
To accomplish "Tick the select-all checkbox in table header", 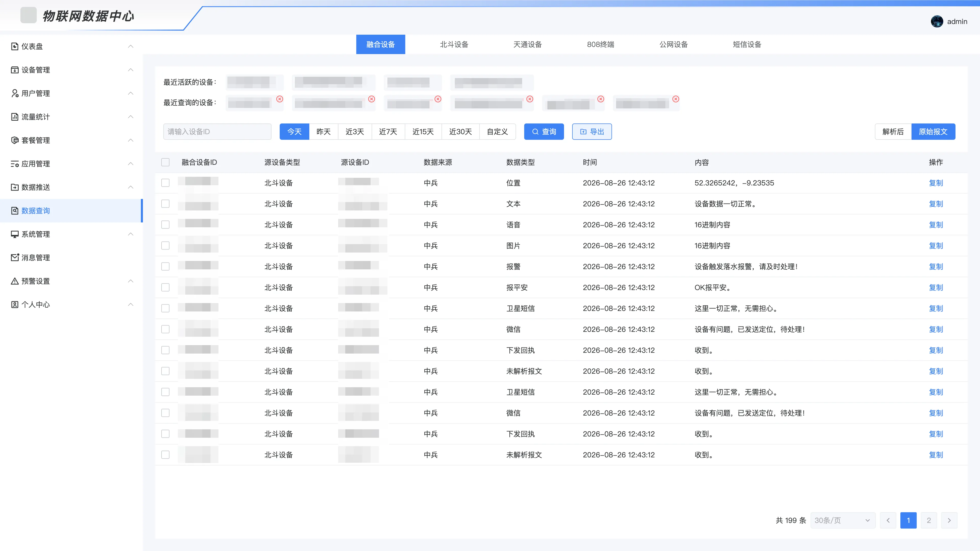I will click(165, 162).
